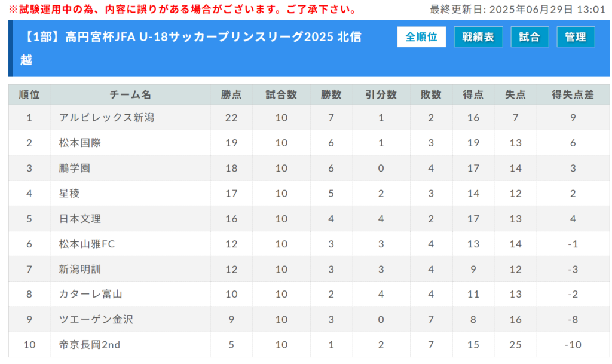Open the 戦績表 tab
This screenshot has height=364, width=612.
478,37
